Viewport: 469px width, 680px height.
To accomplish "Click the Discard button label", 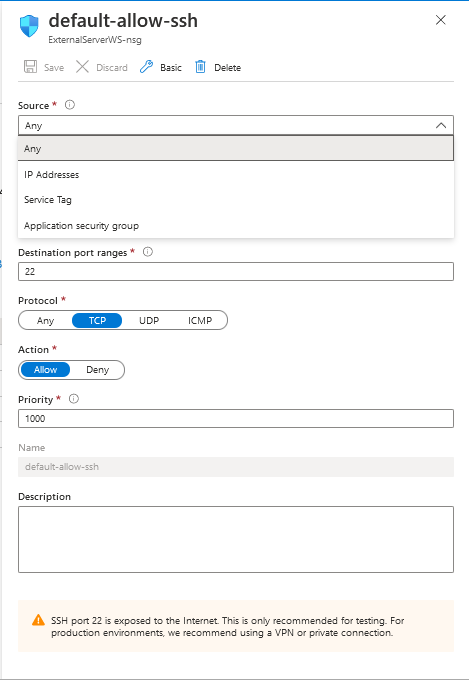I will (112, 68).
